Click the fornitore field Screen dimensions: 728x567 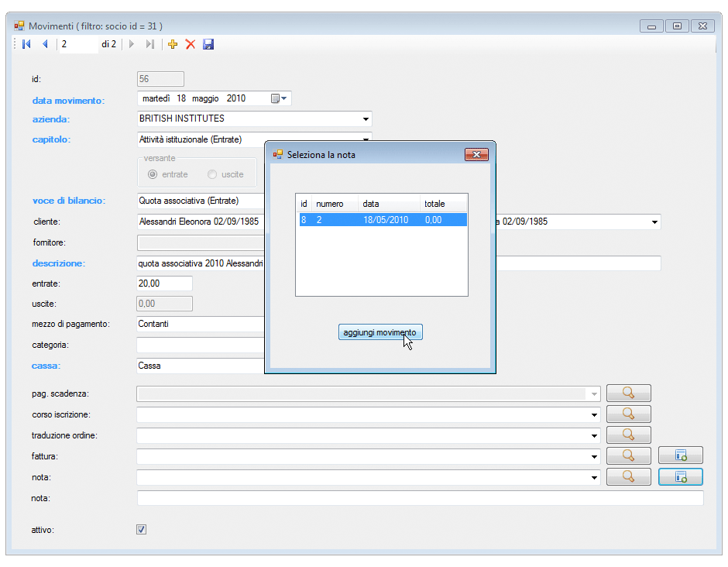click(201, 242)
